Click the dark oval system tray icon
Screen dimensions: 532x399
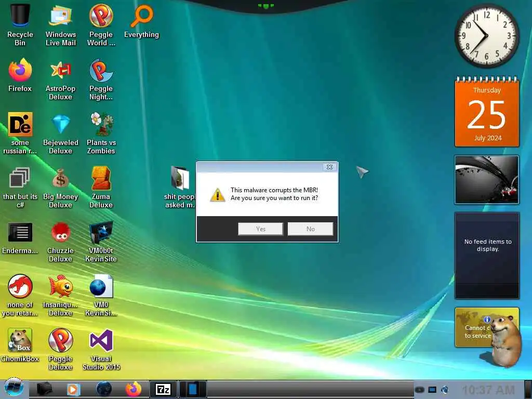pyautogui.click(x=419, y=390)
